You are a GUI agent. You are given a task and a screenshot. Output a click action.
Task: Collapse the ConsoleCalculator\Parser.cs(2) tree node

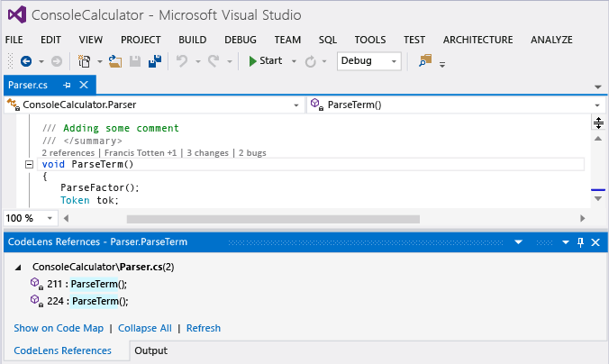(x=18, y=268)
